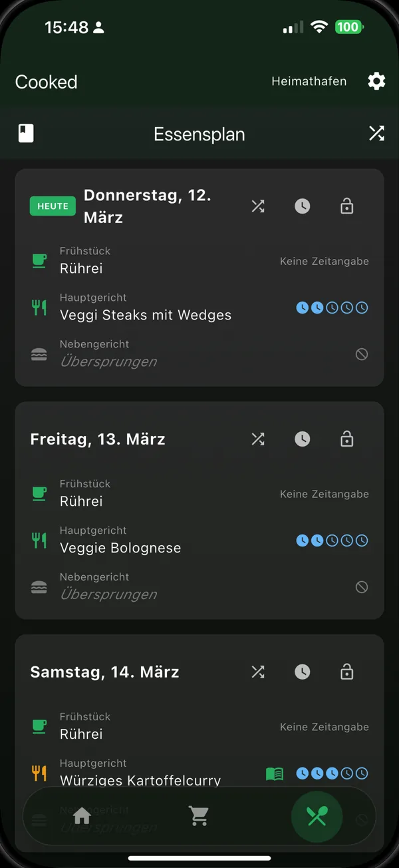Shuffle meals for Samstag, 14. März
This screenshot has height=868, width=399.
258,672
